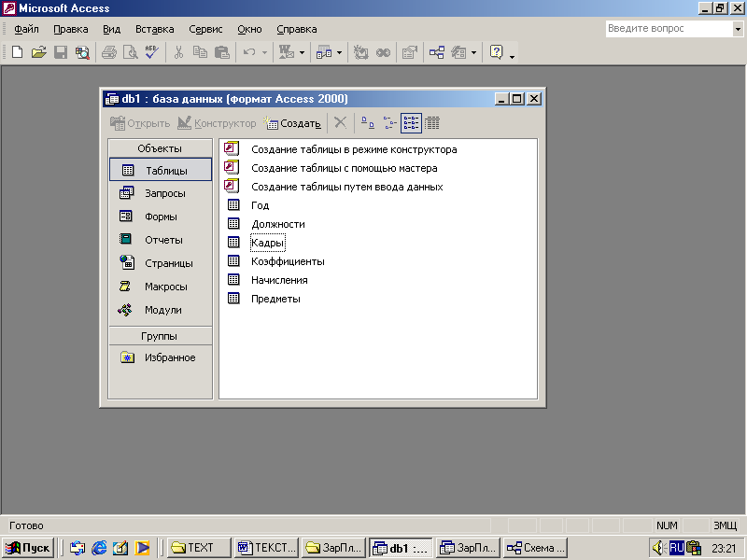Expand the help question dropdown arrow
Viewport: 747px width, 560px height.
click(738, 29)
